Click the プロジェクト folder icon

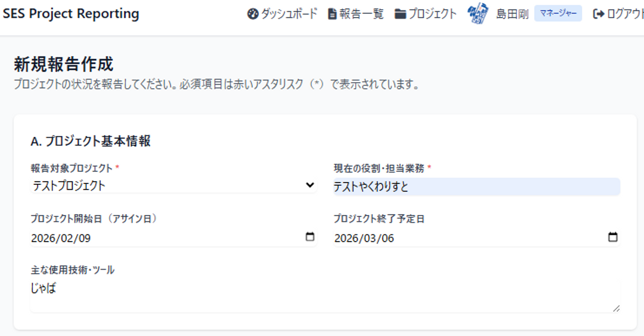click(x=400, y=14)
